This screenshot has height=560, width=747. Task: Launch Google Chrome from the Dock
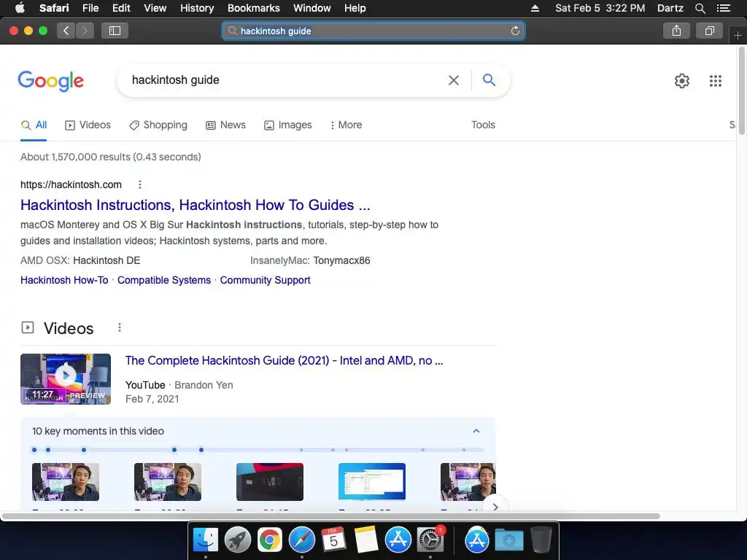point(270,540)
